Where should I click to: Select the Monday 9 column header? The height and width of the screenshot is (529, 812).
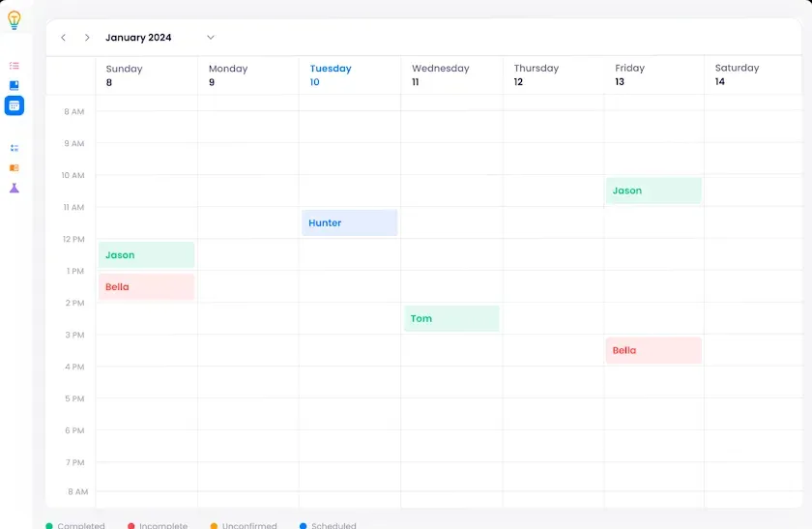click(248, 75)
